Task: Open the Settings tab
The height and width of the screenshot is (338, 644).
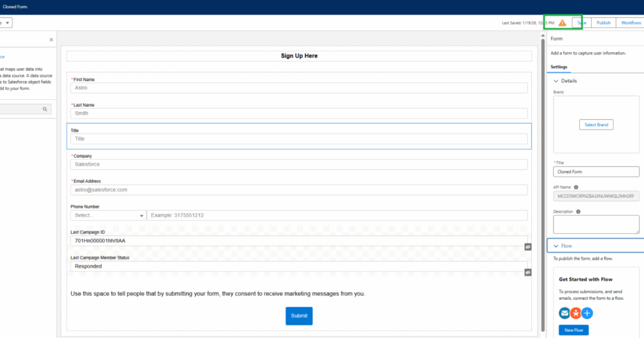Action: pos(558,67)
